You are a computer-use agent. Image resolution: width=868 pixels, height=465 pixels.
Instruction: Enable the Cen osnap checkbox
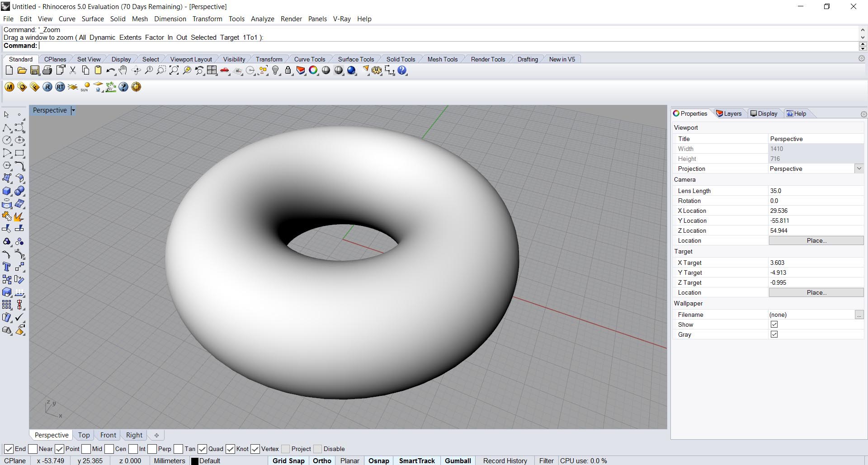click(x=109, y=449)
